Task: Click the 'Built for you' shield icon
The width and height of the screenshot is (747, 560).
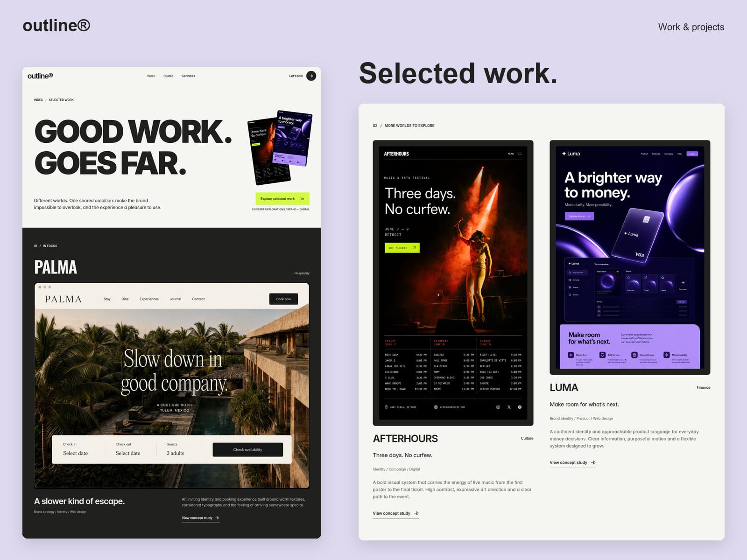Action: click(x=603, y=355)
